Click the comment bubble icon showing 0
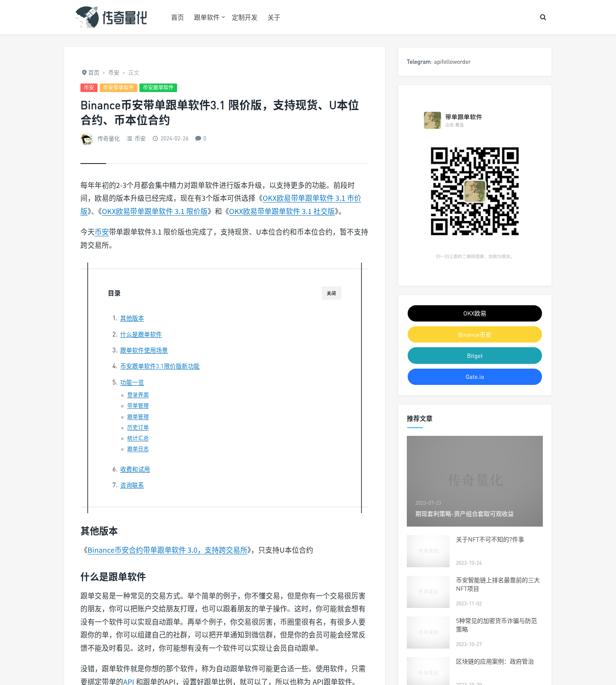 pyautogui.click(x=198, y=138)
